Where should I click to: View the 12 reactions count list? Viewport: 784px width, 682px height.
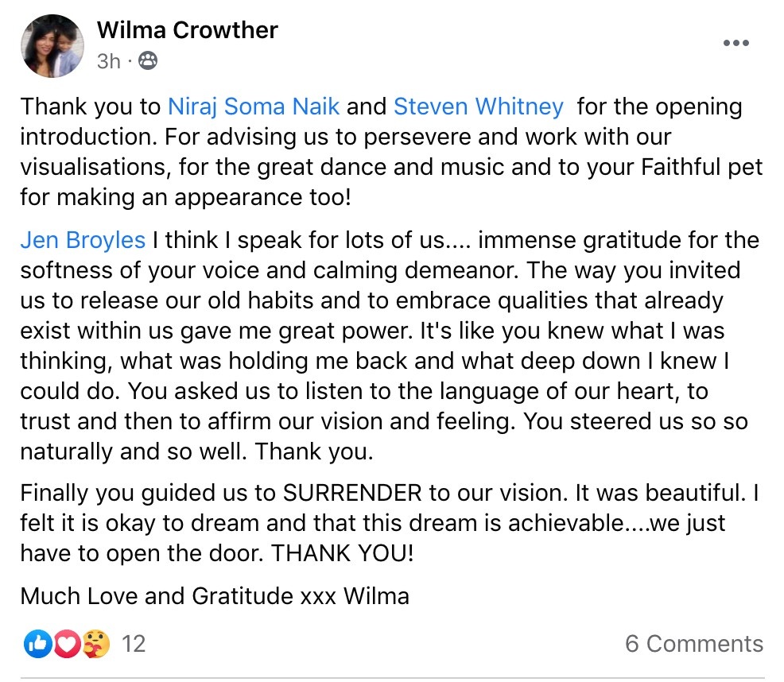tap(134, 643)
